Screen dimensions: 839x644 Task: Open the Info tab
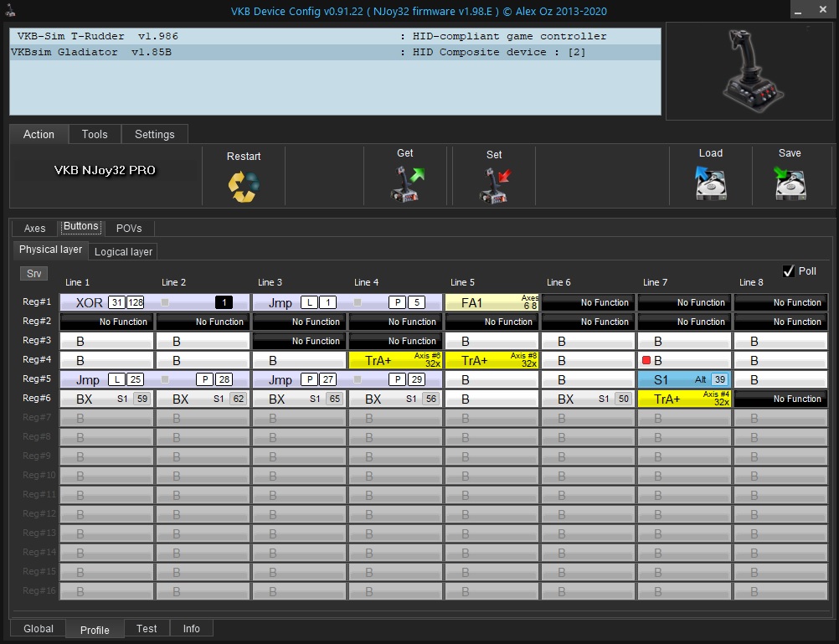pos(192,628)
